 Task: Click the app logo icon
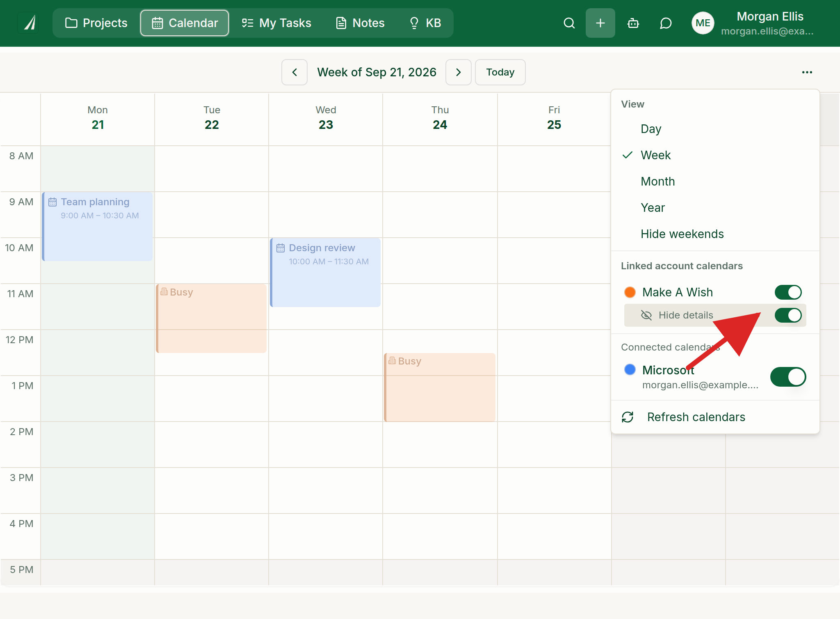(29, 23)
